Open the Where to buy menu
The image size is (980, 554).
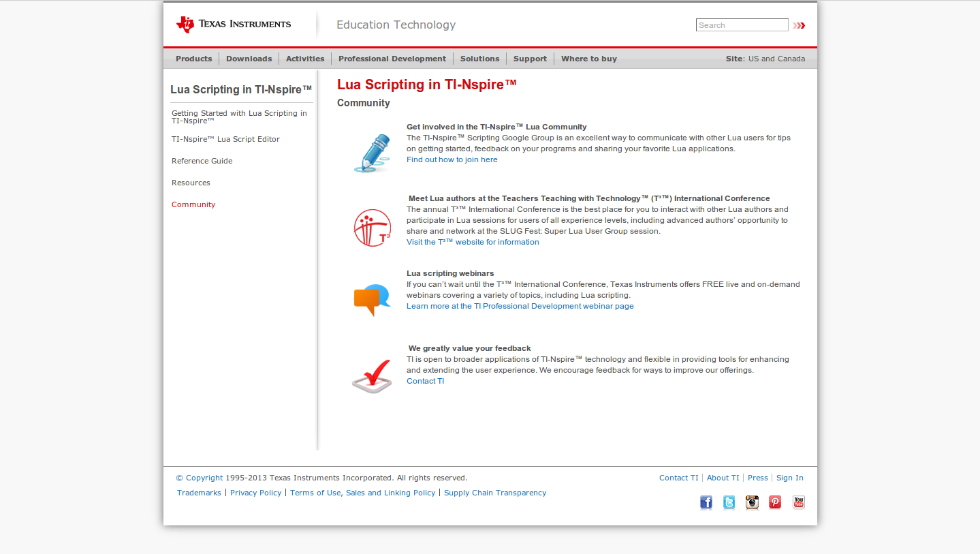(589, 59)
